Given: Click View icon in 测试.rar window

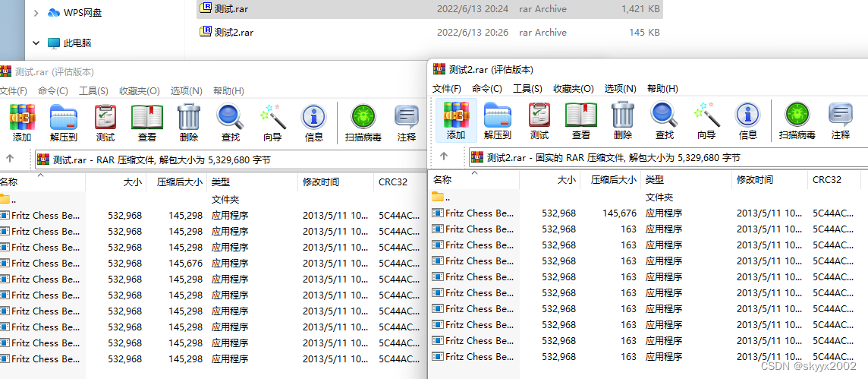Looking at the screenshot, I should (x=147, y=123).
